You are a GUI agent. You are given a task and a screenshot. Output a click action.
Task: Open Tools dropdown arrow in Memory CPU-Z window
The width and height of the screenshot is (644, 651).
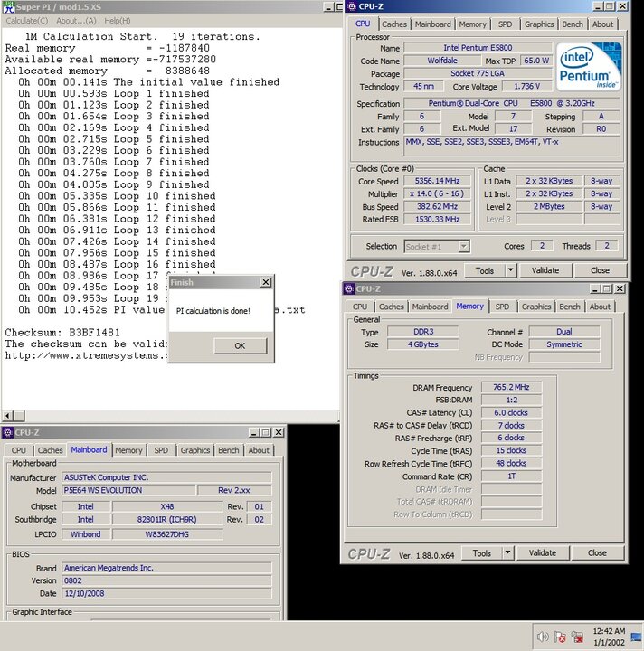(x=507, y=552)
